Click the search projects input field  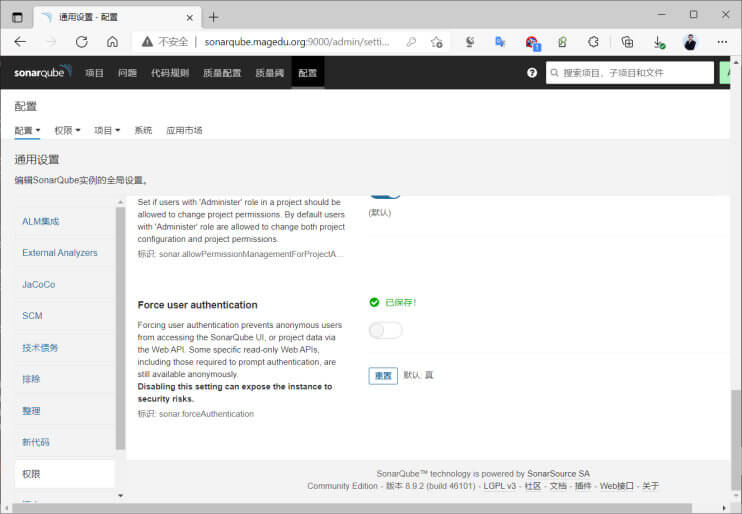(630, 73)
